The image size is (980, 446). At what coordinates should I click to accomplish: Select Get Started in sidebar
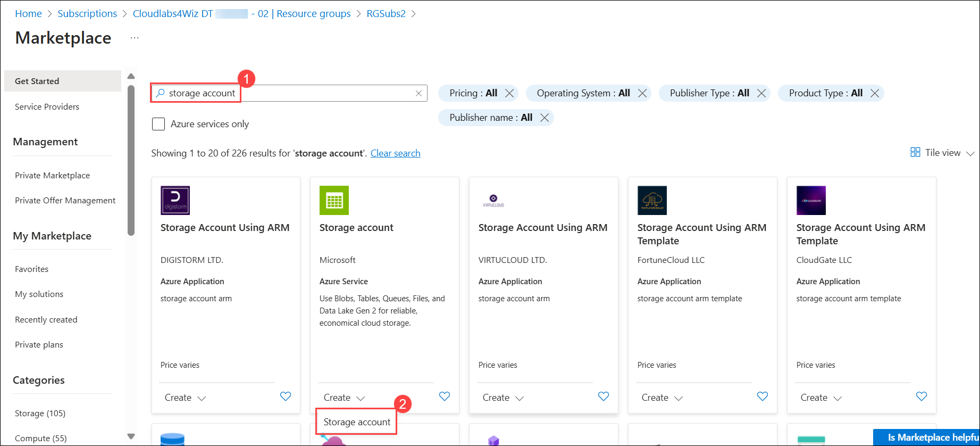pyautogui.click(x=63, y=81)
